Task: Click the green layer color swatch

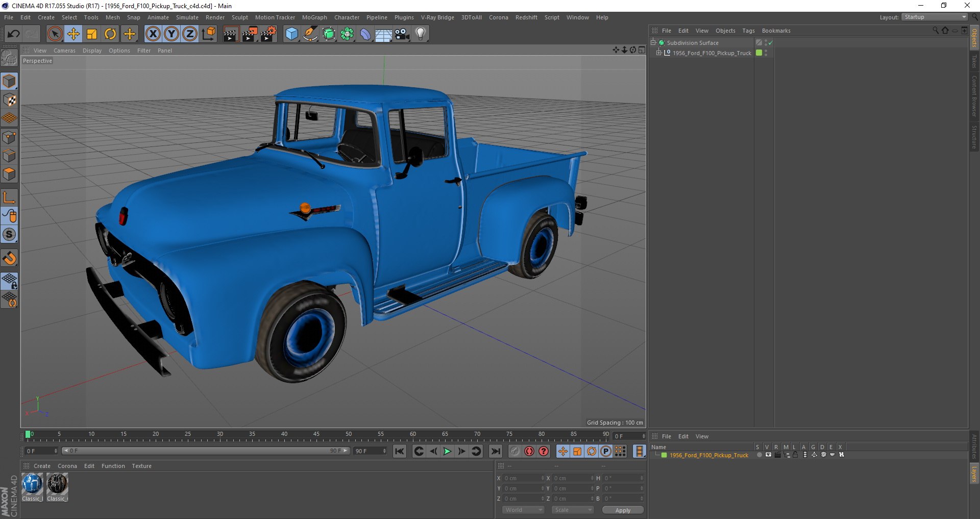Action: (x=664, y=455)
